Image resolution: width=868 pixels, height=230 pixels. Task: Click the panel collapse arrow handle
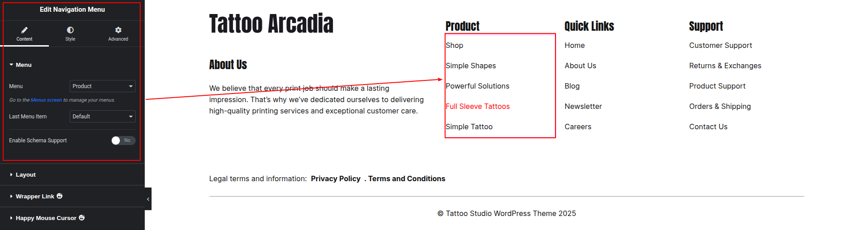(148, 199)
